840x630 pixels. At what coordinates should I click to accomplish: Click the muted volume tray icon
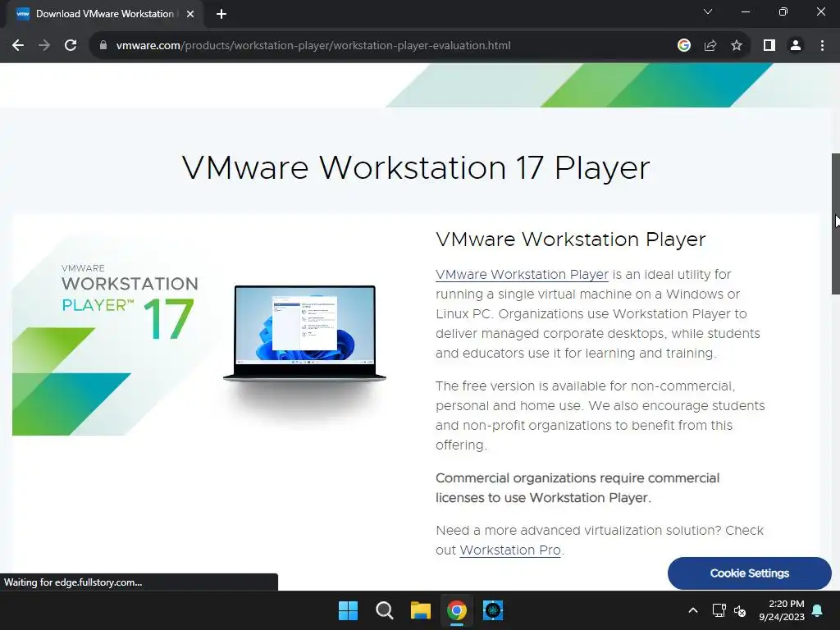click(740, 610)
